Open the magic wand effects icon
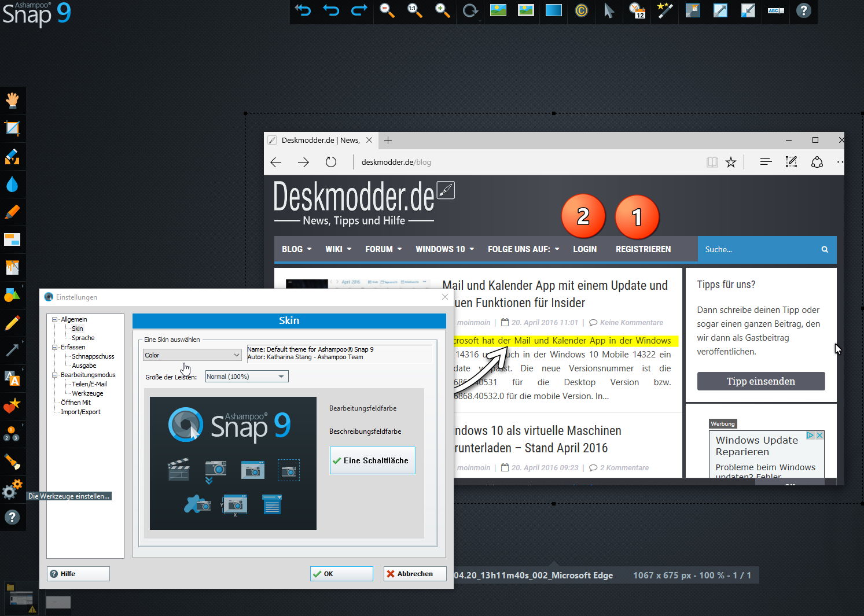864x616 pixels. pyautogui.click(x=665, y=10)
